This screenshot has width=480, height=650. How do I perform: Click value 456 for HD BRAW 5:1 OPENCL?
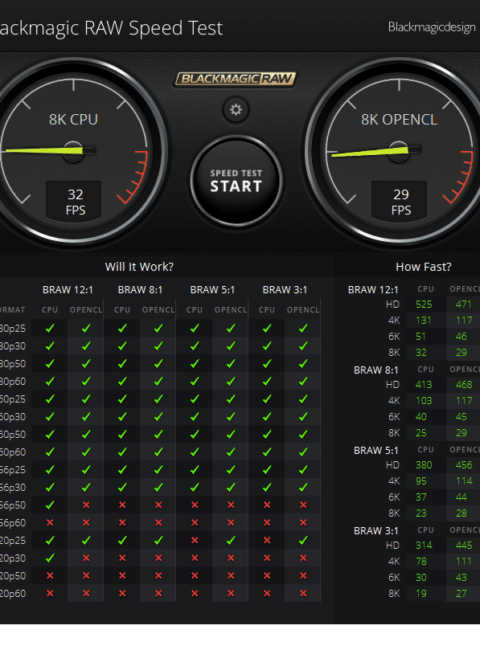463,465
